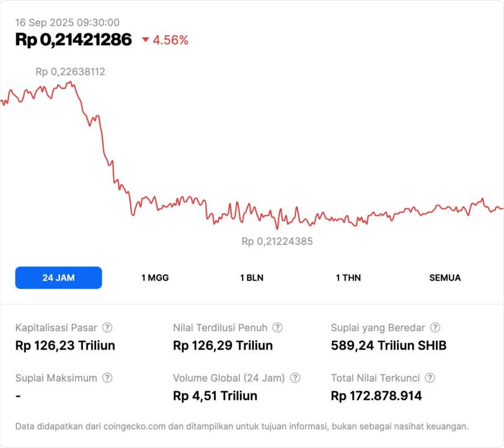
Task: Switch chart to 1 THN range
Action: 348,278
